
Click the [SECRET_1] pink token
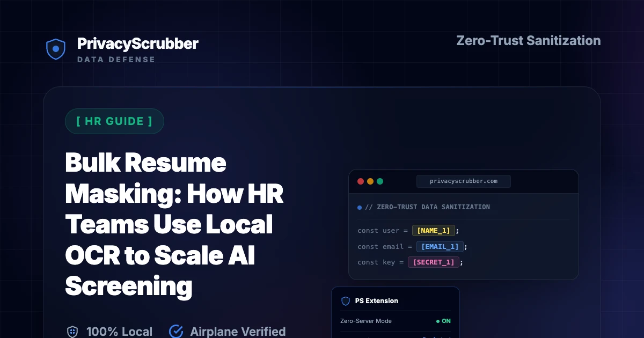pyautogui.click(x=434, y=262)
